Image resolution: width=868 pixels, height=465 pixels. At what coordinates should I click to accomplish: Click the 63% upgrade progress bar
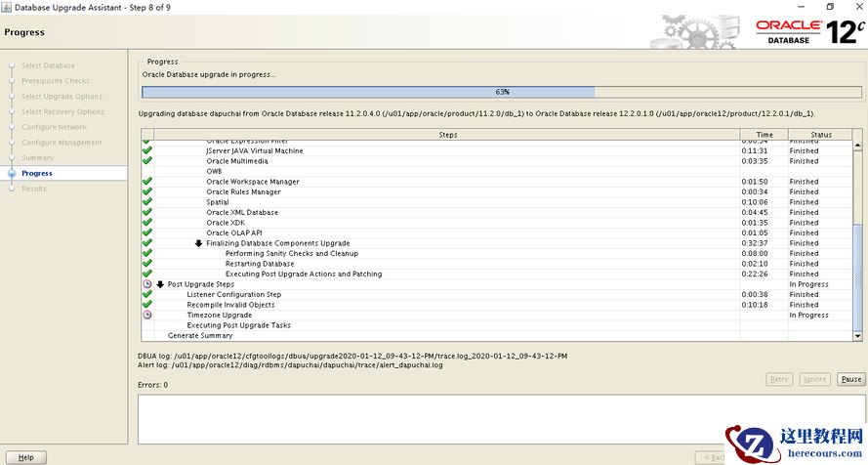tap(502, 92)
